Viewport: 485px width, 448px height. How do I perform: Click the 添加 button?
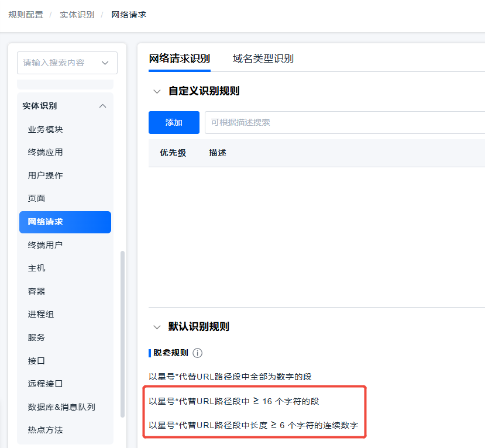click(174, 122)
